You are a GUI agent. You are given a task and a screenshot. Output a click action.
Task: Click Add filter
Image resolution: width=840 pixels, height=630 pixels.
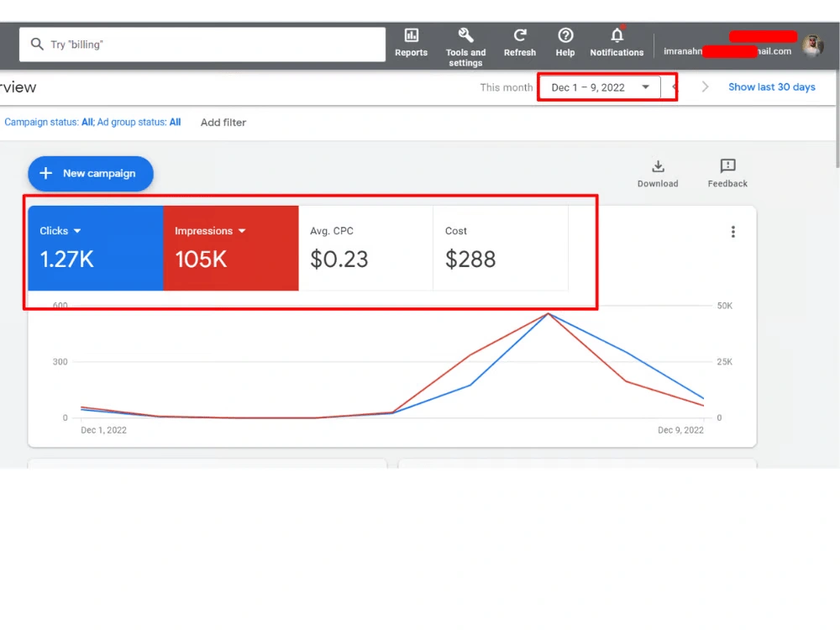point(223,122)
